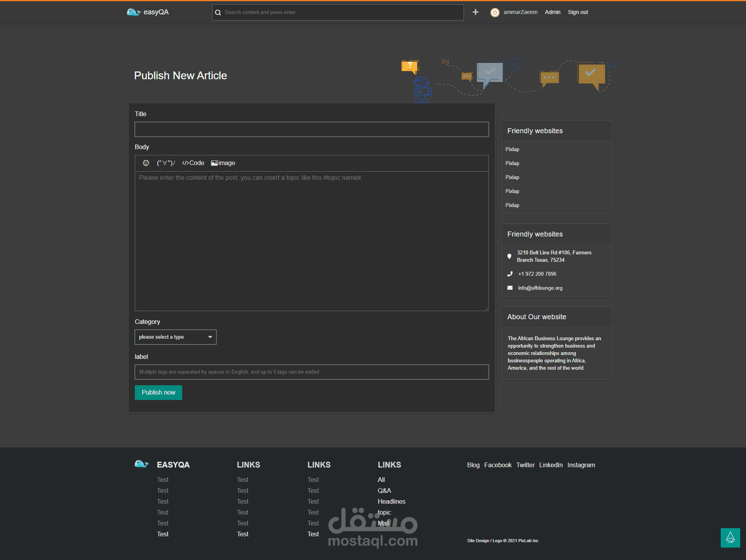Screen dimensions: 746x560
Task: Insert a code block with the Code icon
Action: tap(193, 163)
